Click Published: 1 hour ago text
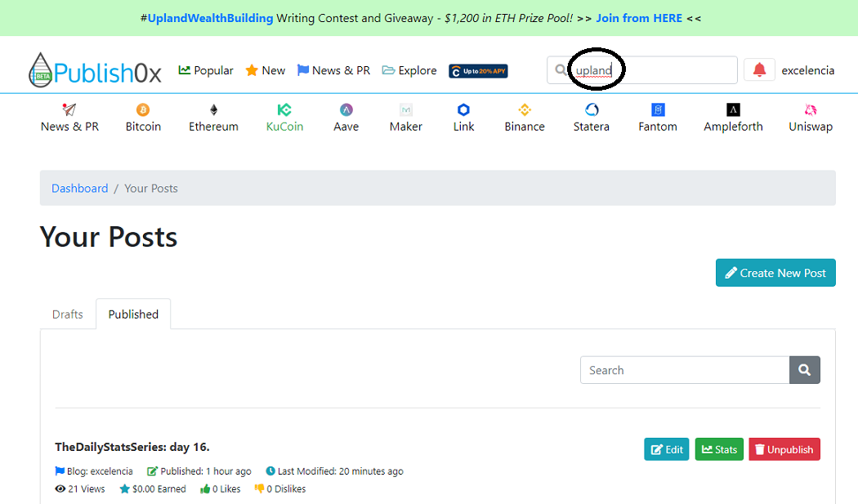Screen dimensions: 858x504 pyautogui.click(x=199, y=471)
